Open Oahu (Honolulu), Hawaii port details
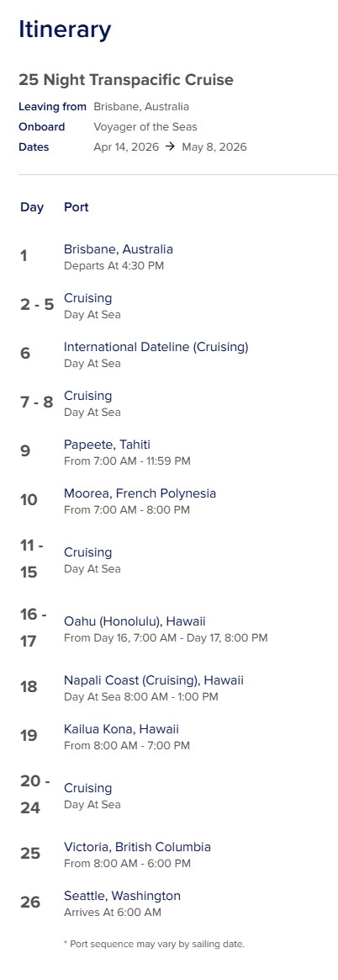338x980 pixels. [x=135, y=621]
